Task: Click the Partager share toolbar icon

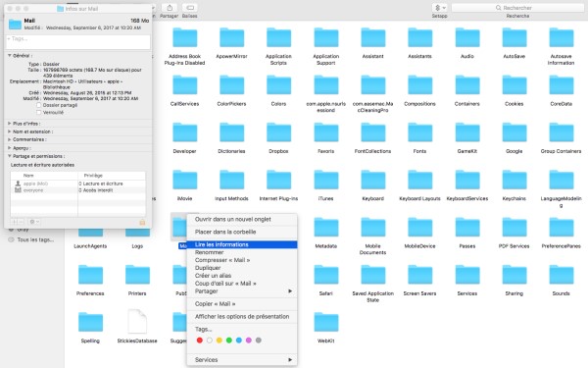Action: 170,8
